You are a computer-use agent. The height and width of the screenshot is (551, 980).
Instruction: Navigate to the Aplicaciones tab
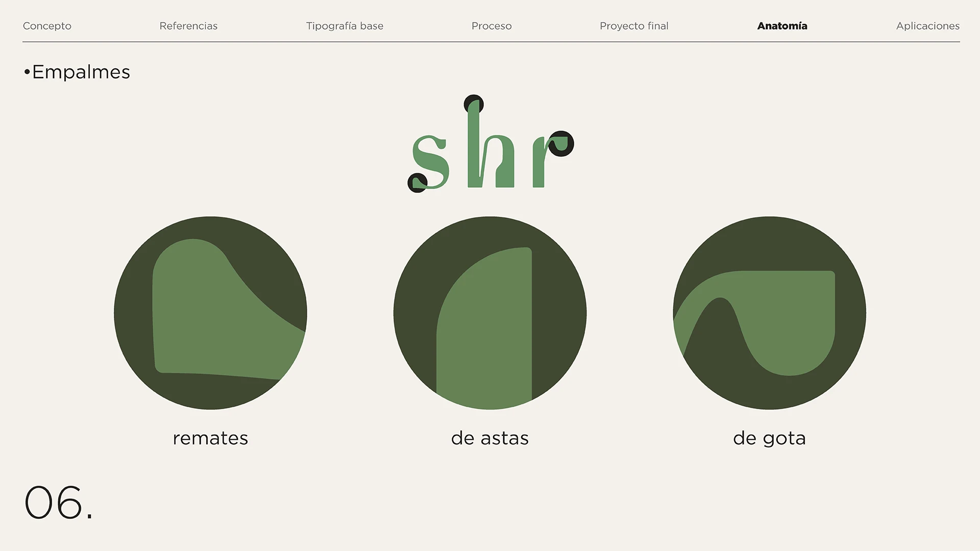coord(927,26)
